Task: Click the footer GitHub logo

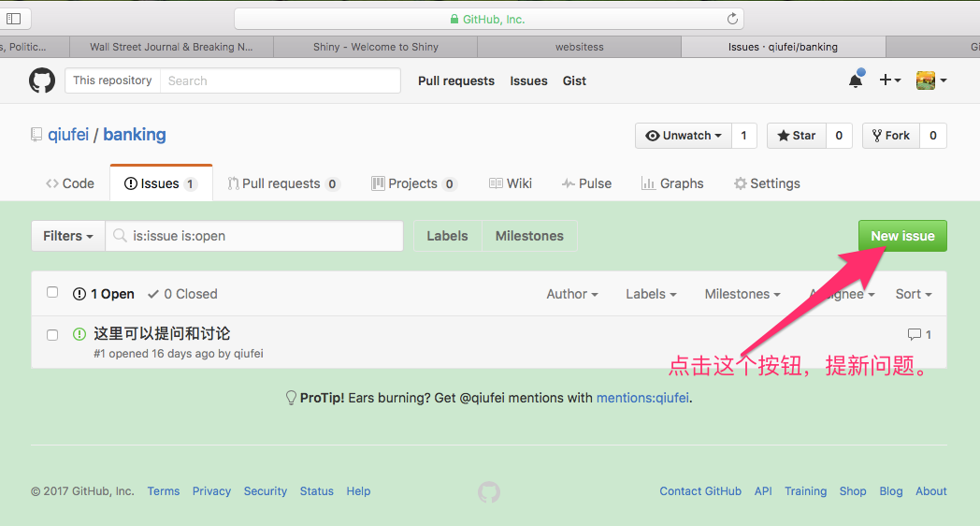Action: 489,491
